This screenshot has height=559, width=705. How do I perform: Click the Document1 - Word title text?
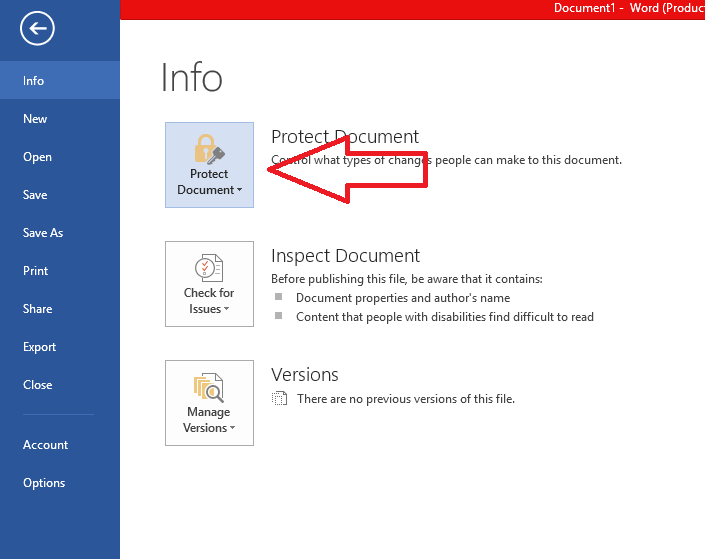(629, 8)
